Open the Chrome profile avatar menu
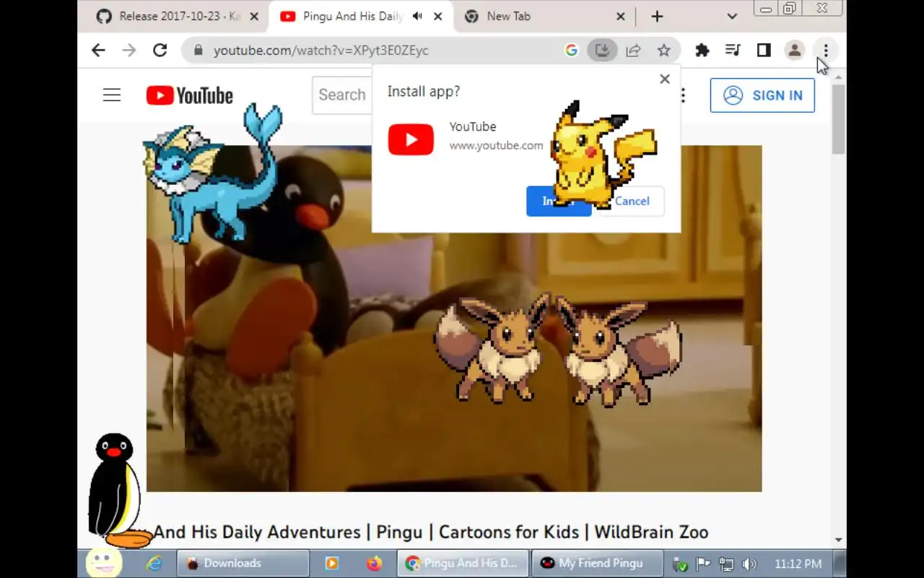This screenshot has height=578, width=924. (x=795, y=50)
